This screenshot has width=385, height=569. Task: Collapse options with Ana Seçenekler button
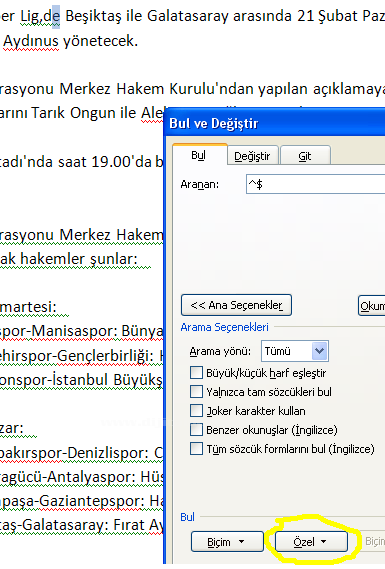click(236, 305)
